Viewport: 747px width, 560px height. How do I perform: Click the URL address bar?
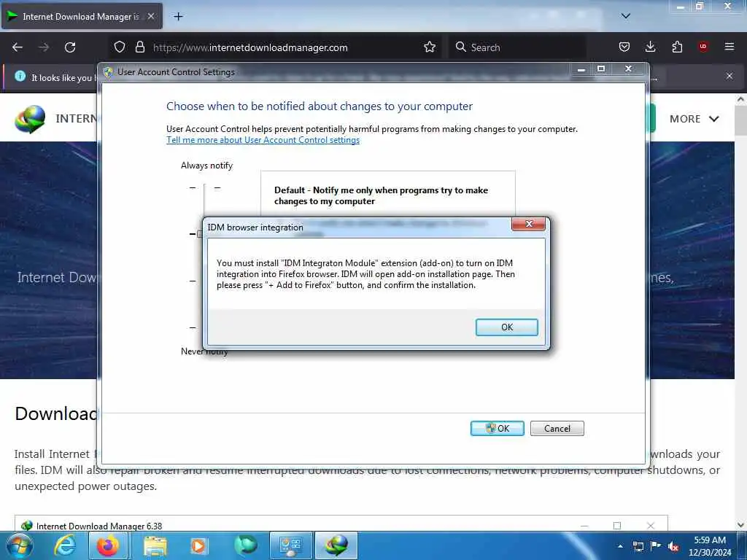(x=274, y=47)
